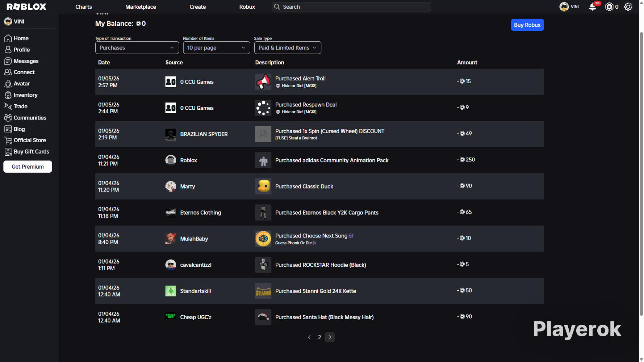This screenshot has height=362, width=644.
Task: Click the Choose Next Song thumbnail
Action: point(263,239)
